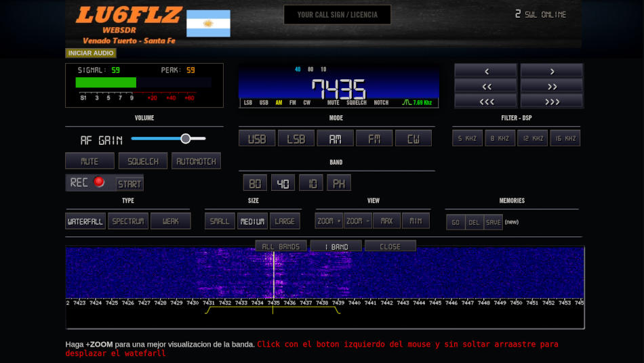The height and width of the screenshot is (363, 644).
Task: Toggle the Mute button
Action: tap(89, 161)
